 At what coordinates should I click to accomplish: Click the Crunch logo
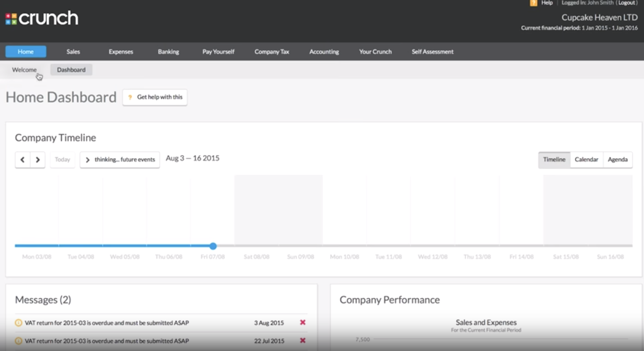42,19
